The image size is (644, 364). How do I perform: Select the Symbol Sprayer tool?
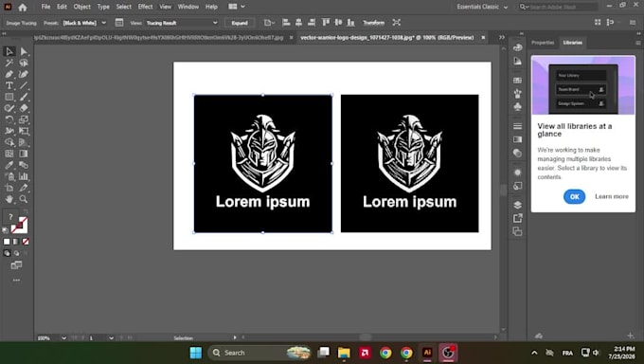tap(9, 176)
